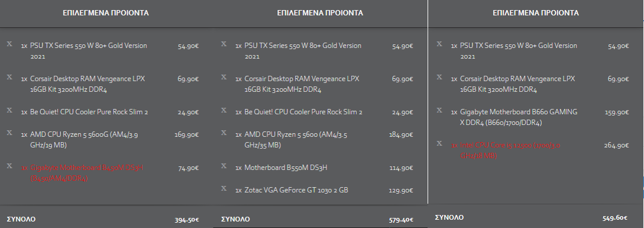
Task: Remove Be Quiet! cooler in middle list
Action: 224,110
